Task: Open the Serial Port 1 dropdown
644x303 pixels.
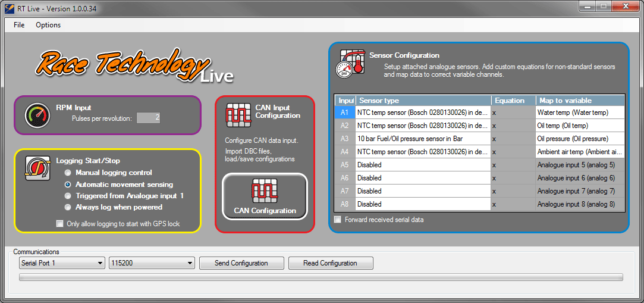Action: click(61, 263)
